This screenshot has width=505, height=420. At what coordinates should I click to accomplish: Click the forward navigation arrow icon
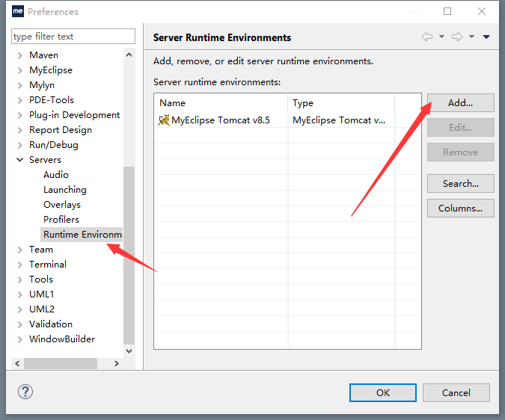[x=456, y=37]
